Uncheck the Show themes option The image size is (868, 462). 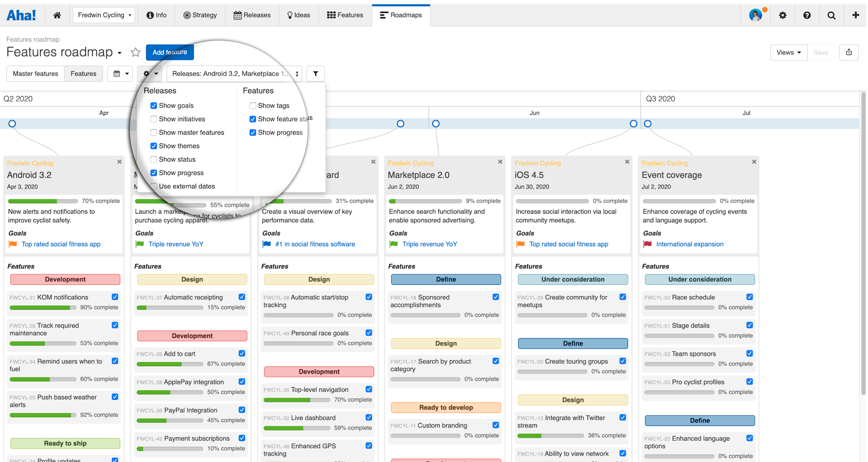point(154,146)
